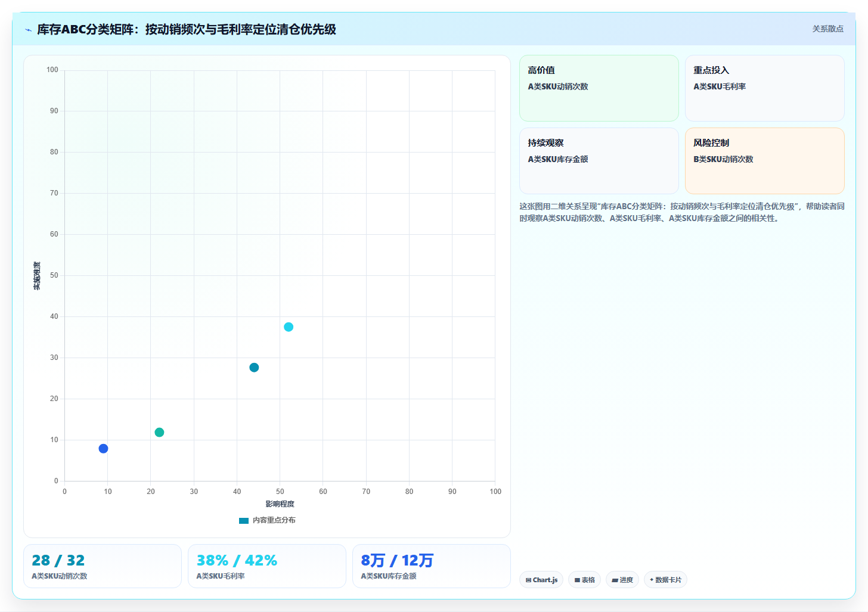Open the 28 / 32 A类SKU动销次数 card
This screenshot has height=612, width=868.
[x=103, y=566]
